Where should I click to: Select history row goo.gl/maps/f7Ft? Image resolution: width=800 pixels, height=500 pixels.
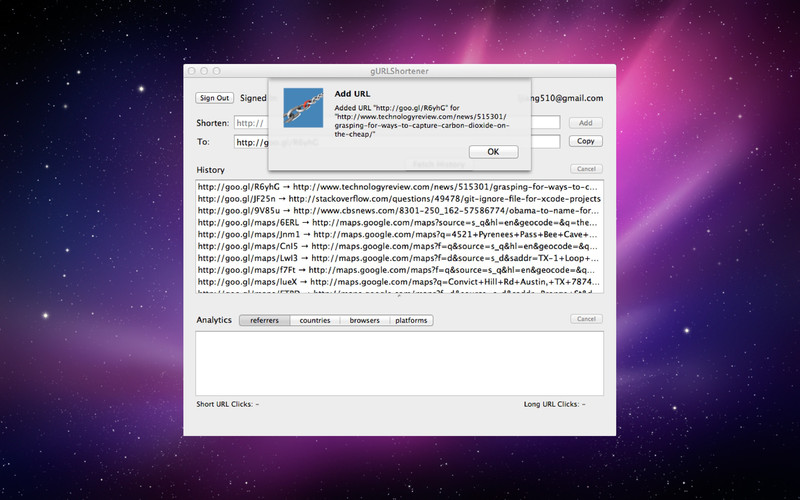pyautogui.click(x=399, y=270)
